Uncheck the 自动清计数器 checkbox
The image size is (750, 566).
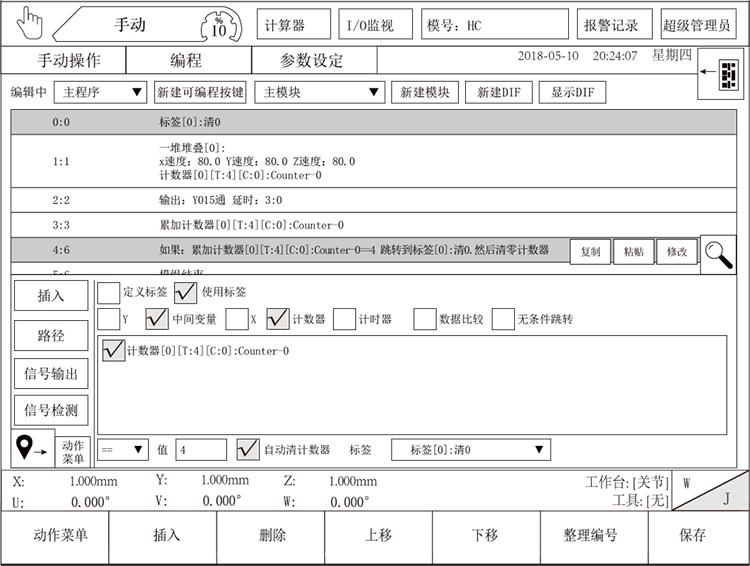coord(248,449)
